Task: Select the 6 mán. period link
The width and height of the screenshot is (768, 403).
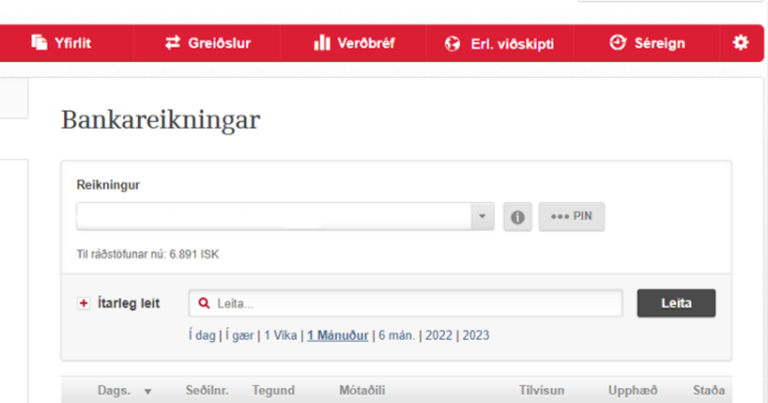Action: coord(397,335)
